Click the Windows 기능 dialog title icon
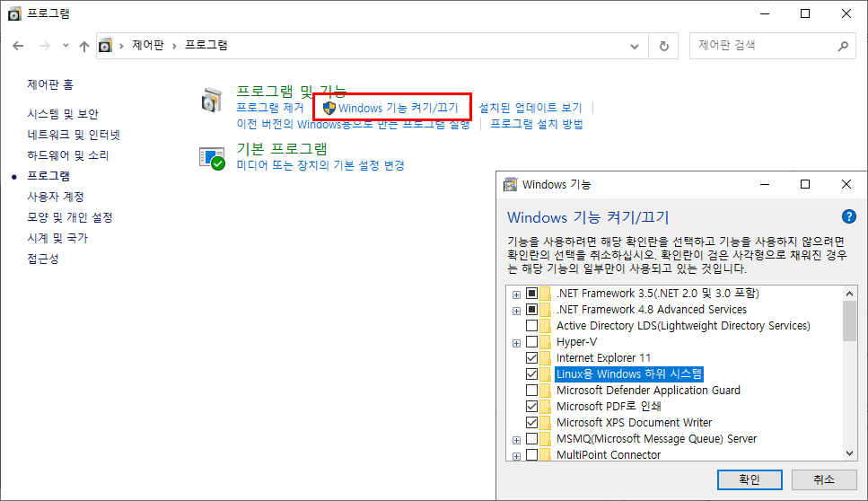 (510, 184)
